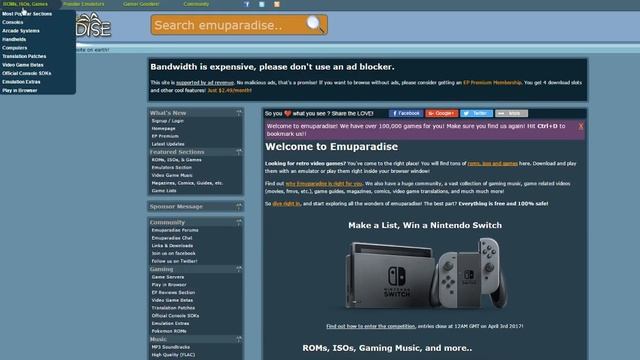Collapse the Sponsor Message sidebar section
The width and height of the screenshot is (640, 360).
point(239,207)
